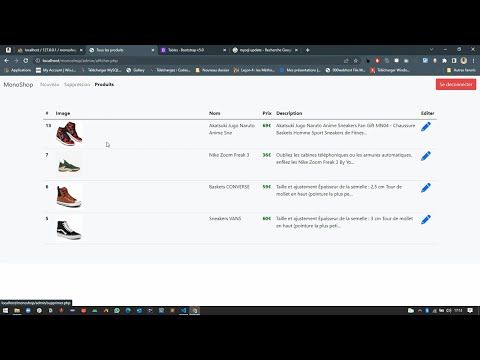
Task: Open the My Account bookmark
Action: tap(56, 70)
